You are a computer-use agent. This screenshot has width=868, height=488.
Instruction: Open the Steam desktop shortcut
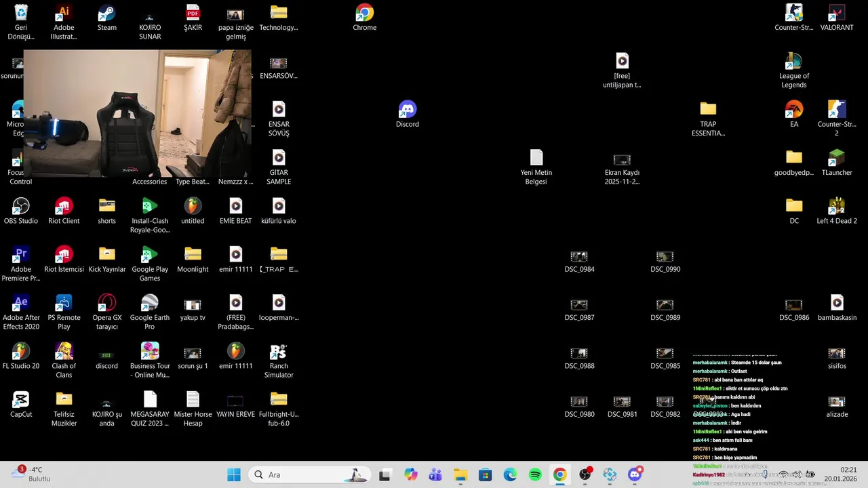[x=106, y=18]
